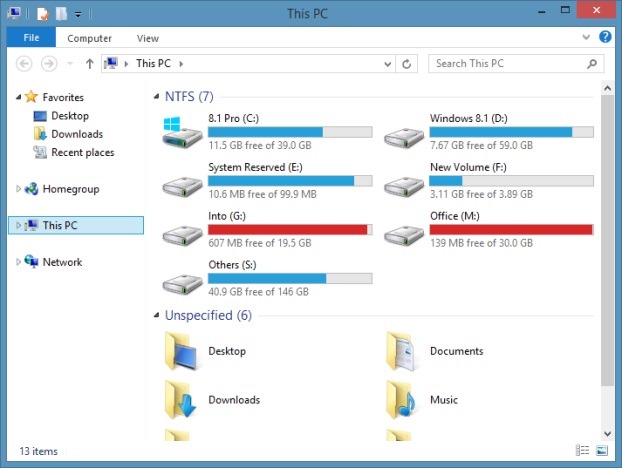Expand the arrow after This PC in address bar
This screenshot has width=622, height=468.
181,64
